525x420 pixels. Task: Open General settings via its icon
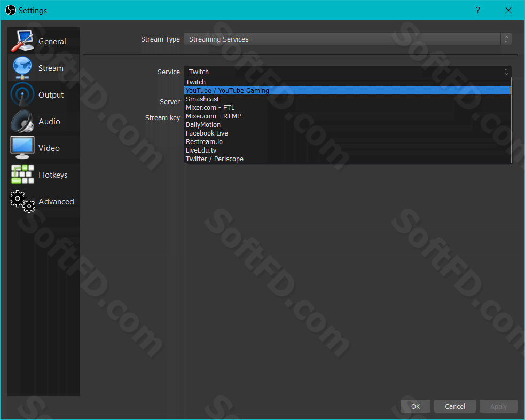pos(22,41)
